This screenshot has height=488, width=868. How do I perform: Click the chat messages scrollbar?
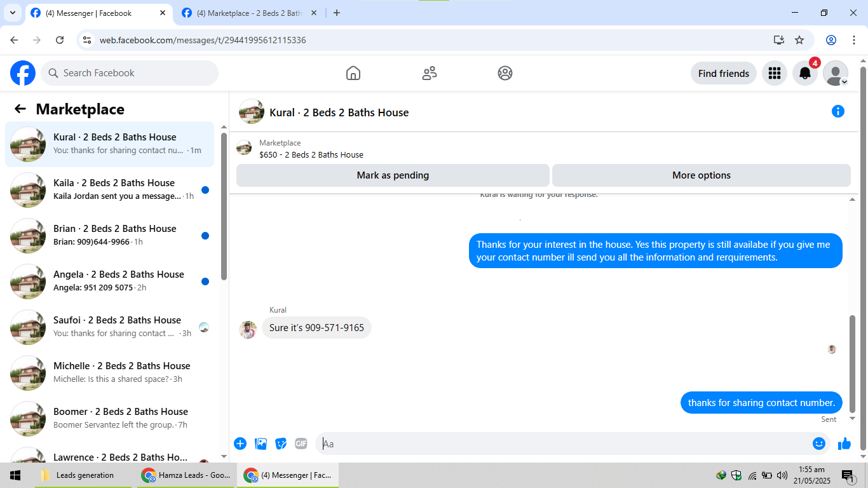[853, 363]
